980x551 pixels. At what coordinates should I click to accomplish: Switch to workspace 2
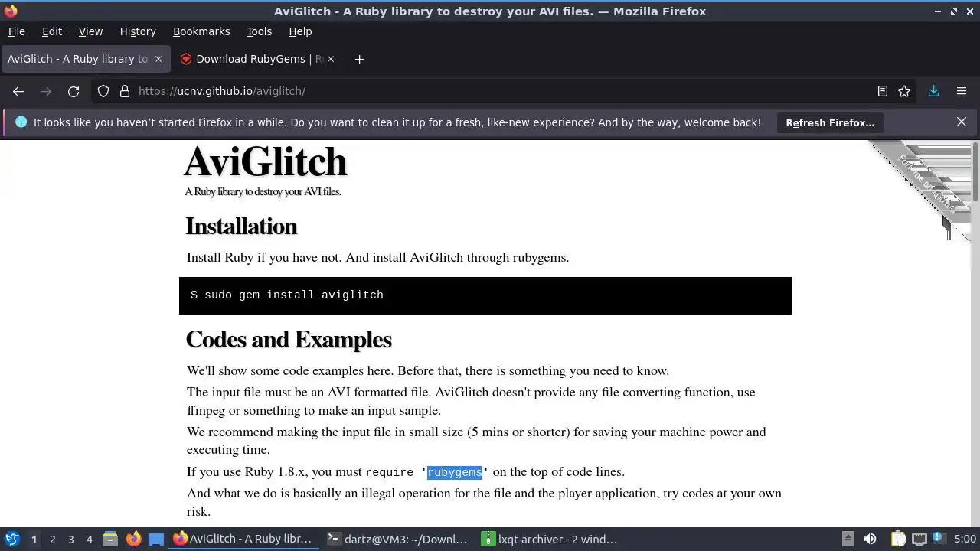[52, 540]
